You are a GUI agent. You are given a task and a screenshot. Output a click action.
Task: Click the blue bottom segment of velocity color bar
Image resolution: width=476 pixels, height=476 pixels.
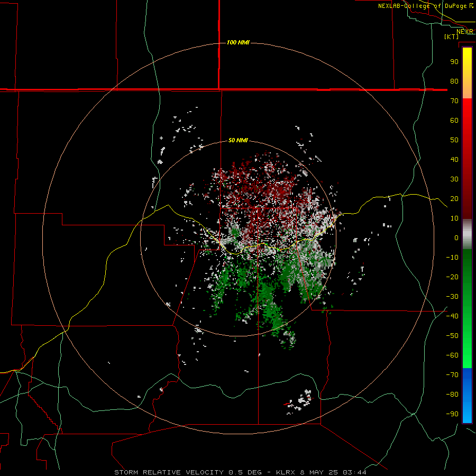[x=467, y=396]
